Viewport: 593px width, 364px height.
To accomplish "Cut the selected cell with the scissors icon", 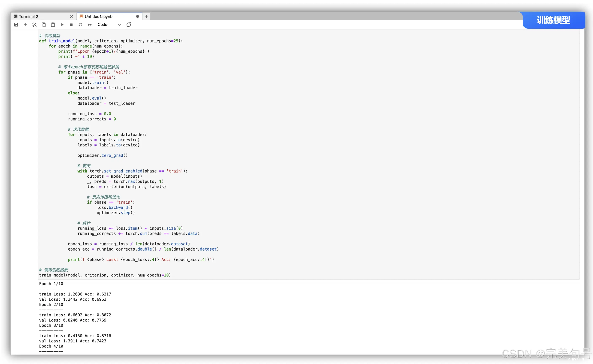I will coord(35,25).
